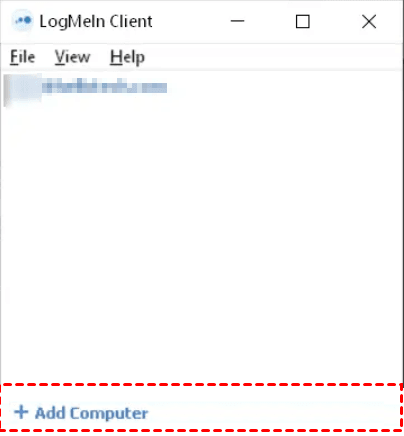This screenshot has width=404, height=436.
Task: Click blank row space right of blurred computer name
Action: tap(283, 89)
